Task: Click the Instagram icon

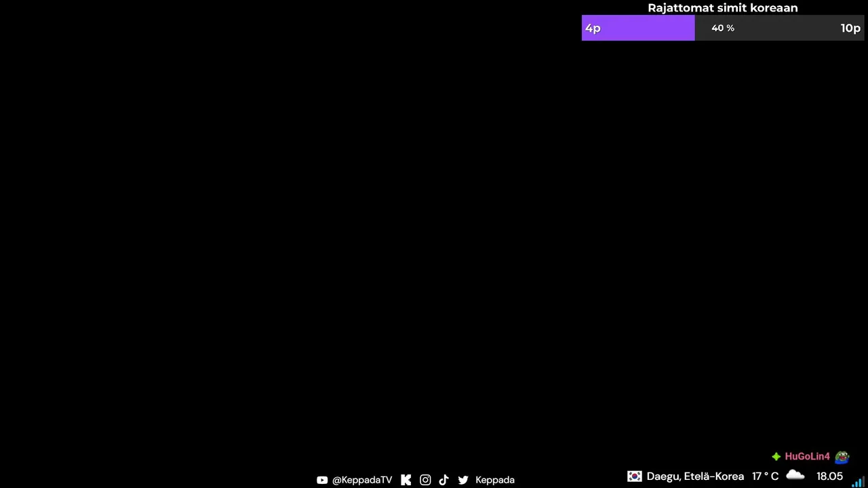Action: pos(425,480)
